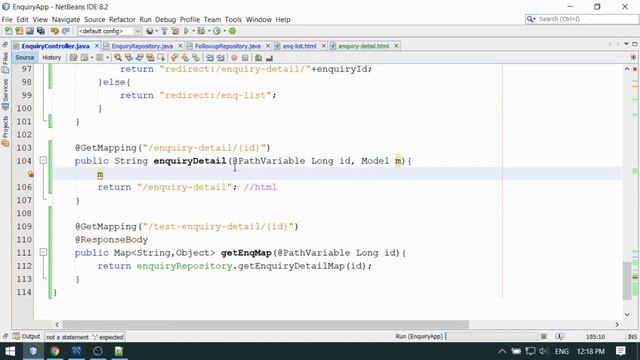This screenshot has width=640, height=360.
Task: Open the Services side panel
Action: point(5,94)
